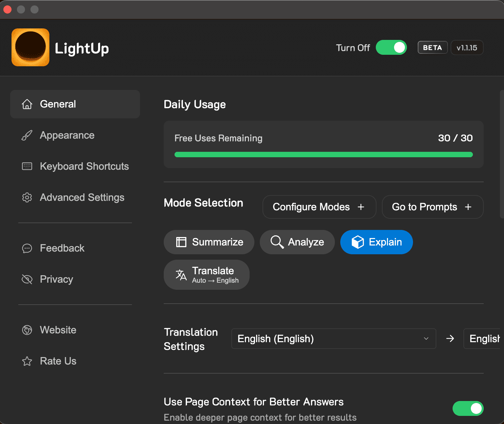Open Appearance via the brush icon
This screenshot has width=504, height=424.
pos(27,135)
